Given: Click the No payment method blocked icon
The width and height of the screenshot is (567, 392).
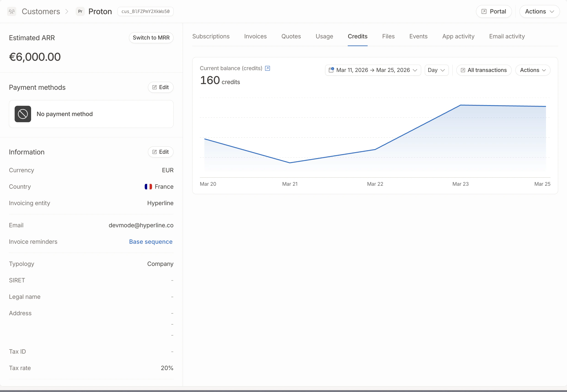Looking at the screenshot, I should (x=23, y=114).
